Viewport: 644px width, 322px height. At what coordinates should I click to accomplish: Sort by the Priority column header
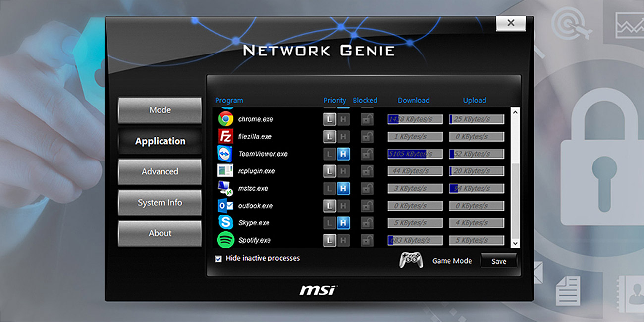click(x=335, y=100)
